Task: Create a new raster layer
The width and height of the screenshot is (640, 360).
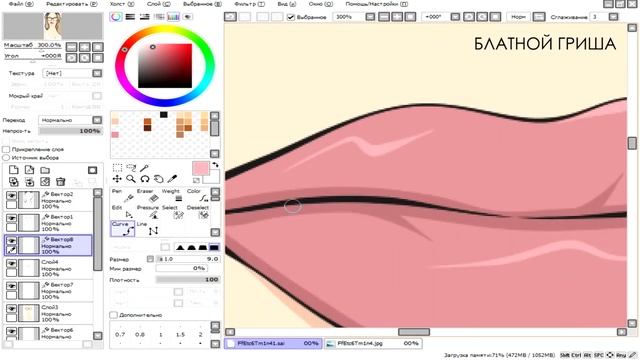Action: pyautogui.click(x=13, y=170)
